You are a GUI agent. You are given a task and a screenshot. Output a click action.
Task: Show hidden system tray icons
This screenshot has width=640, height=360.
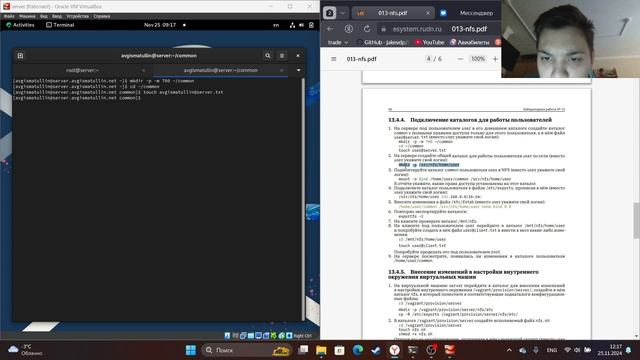tap(509, 350)
